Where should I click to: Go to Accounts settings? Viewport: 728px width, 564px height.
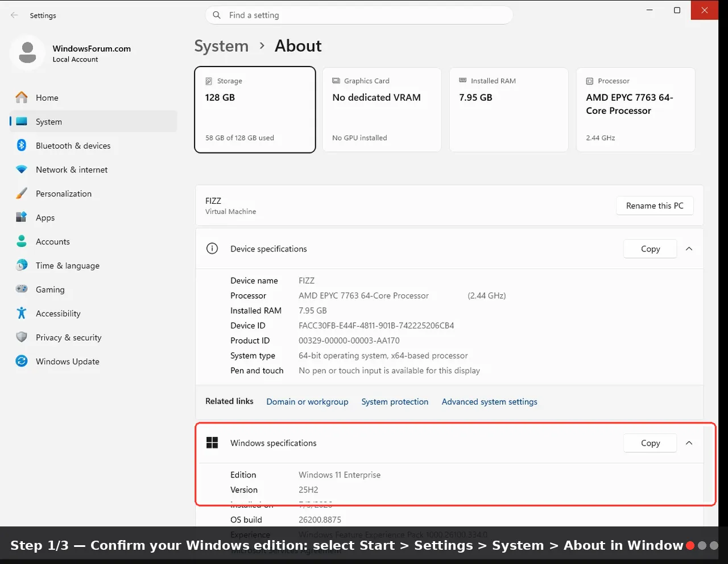[x=93, y=241]
